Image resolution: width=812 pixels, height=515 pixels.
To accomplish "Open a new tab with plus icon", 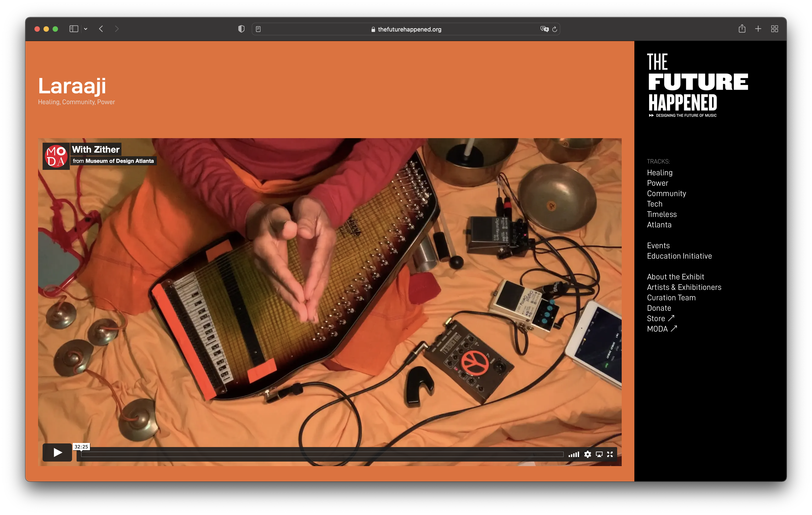I will coord(758,29).
